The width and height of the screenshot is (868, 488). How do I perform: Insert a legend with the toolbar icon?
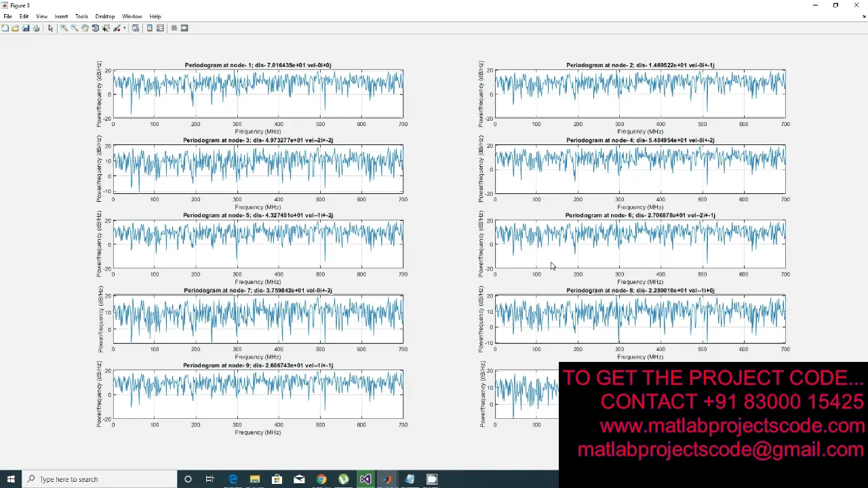[x=160, y=28]
